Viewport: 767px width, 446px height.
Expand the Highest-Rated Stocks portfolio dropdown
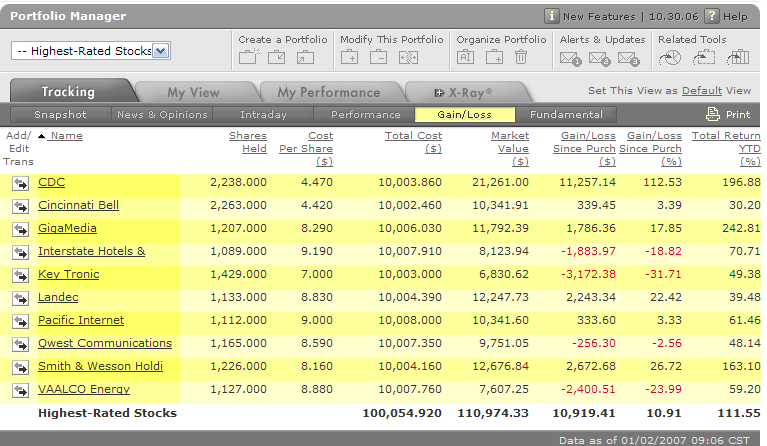coord(161,51)
